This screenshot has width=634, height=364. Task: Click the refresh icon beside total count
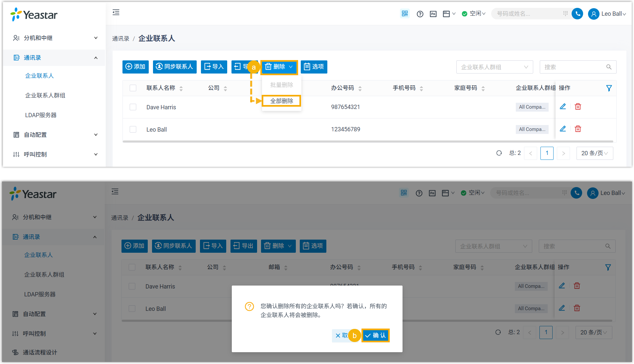(x=499, y=153)
